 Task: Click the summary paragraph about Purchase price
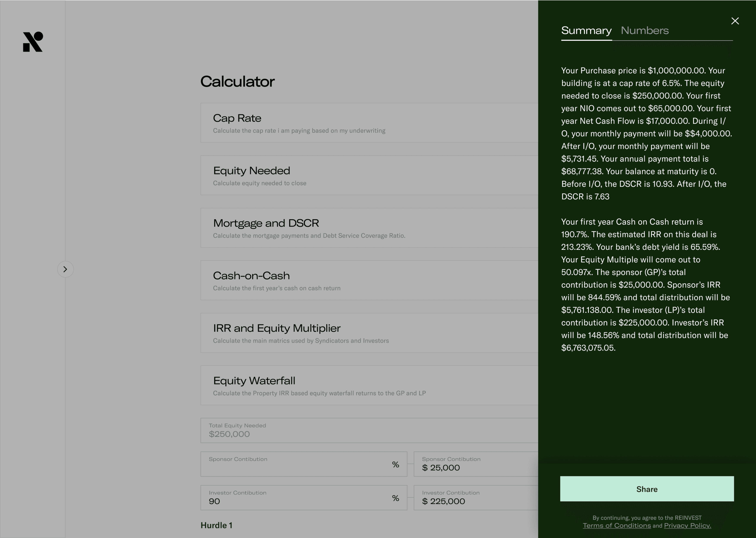(x=646, y=134)
